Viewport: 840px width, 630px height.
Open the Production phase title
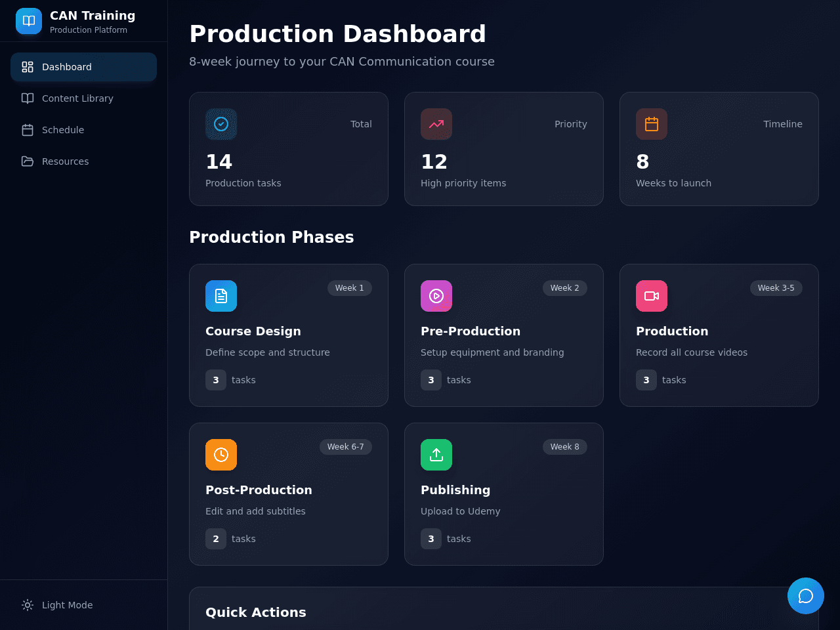click(x=672, y=331)
